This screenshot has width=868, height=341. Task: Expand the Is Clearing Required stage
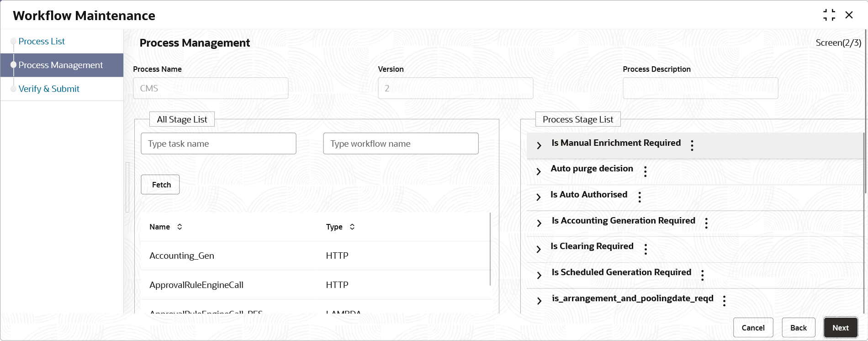(539, 249)
